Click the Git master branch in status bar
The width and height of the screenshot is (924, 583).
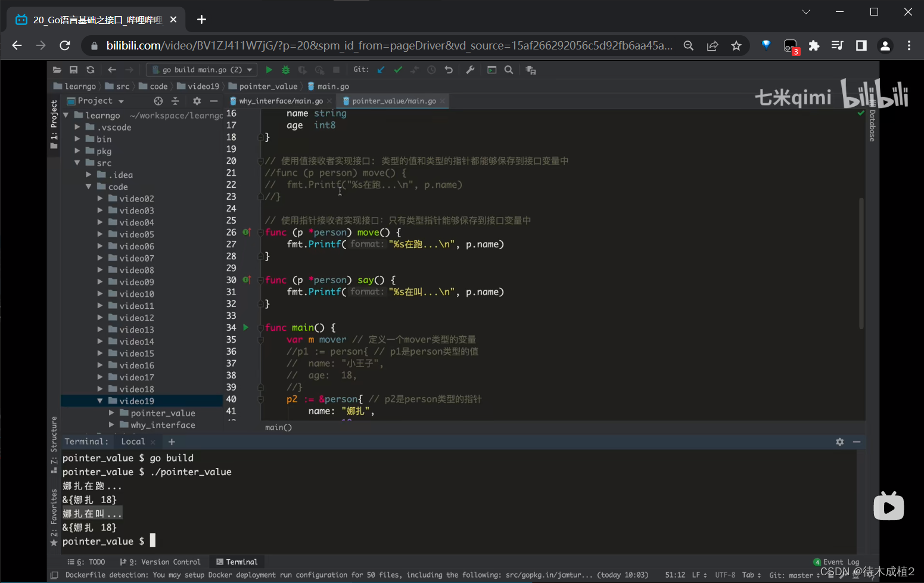pos(794,575)
